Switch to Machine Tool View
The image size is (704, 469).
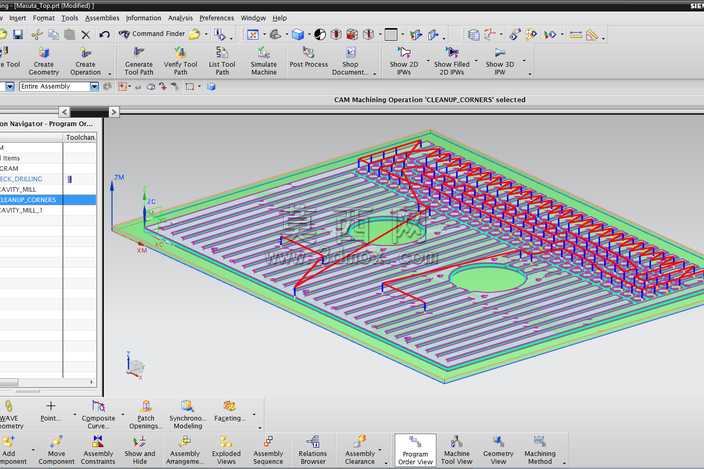click(x=457, y=450)
